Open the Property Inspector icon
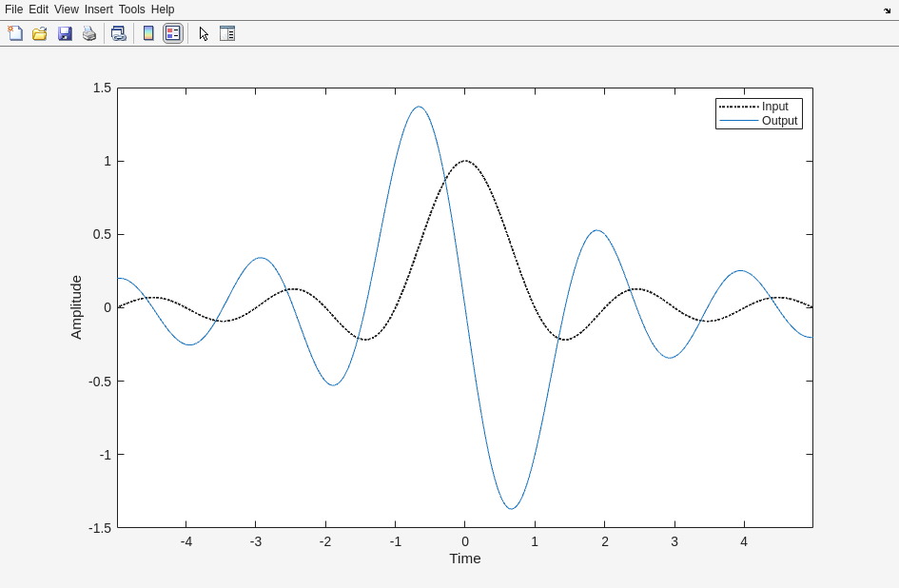 click(227, 33)
